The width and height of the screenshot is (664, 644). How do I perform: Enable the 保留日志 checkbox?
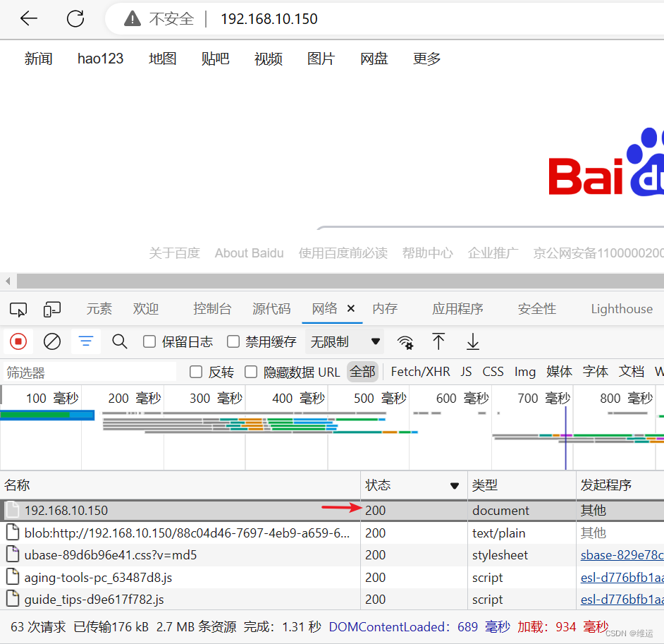149,341
